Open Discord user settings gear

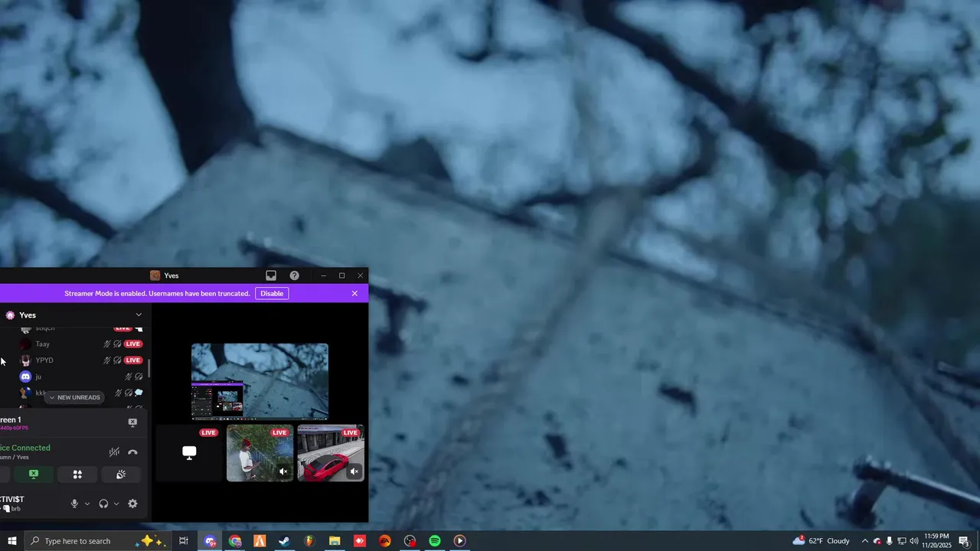click(x=132, y=504)
